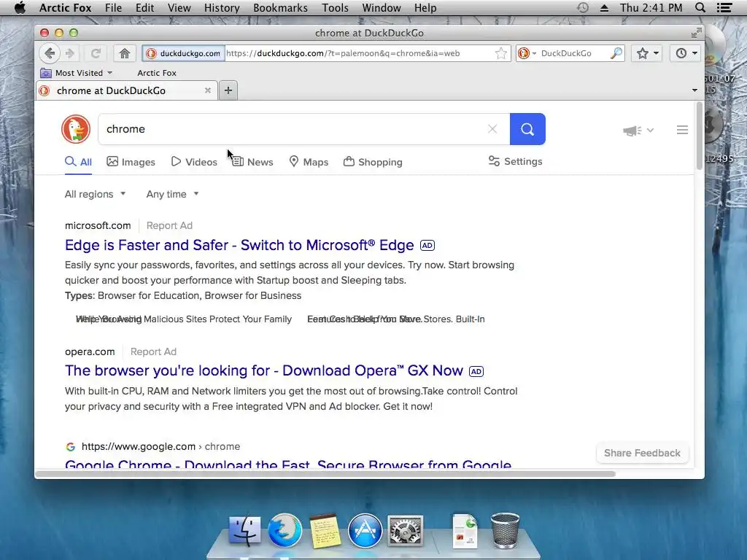Launch Arctic Fox from the dock
Viewport: 747px width, 560px height.
[x=285, y=530]
